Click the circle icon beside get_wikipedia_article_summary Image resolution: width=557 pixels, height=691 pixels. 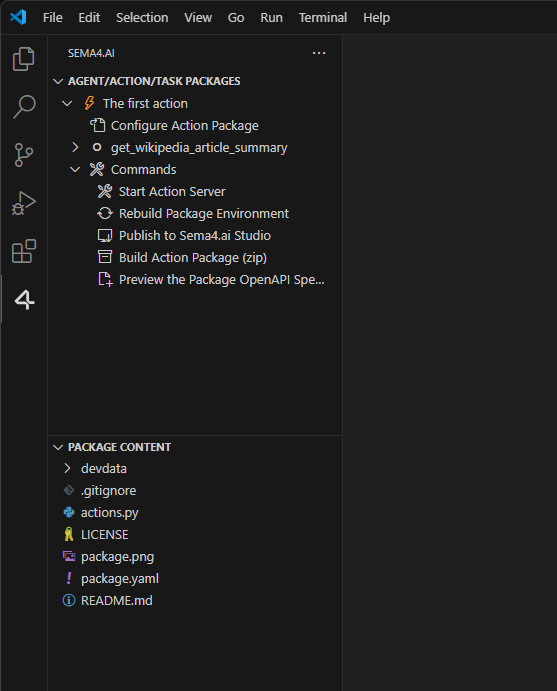click(x=97, y=147)
